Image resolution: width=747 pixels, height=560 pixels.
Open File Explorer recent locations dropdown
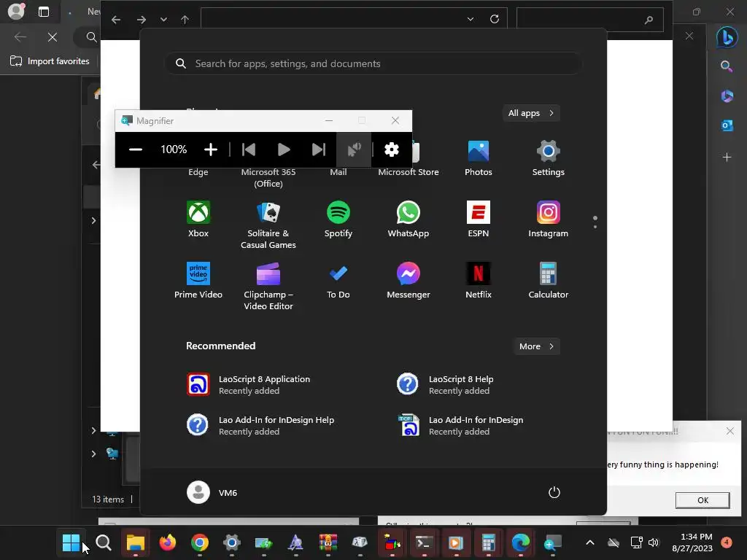(x=163, y=20)
